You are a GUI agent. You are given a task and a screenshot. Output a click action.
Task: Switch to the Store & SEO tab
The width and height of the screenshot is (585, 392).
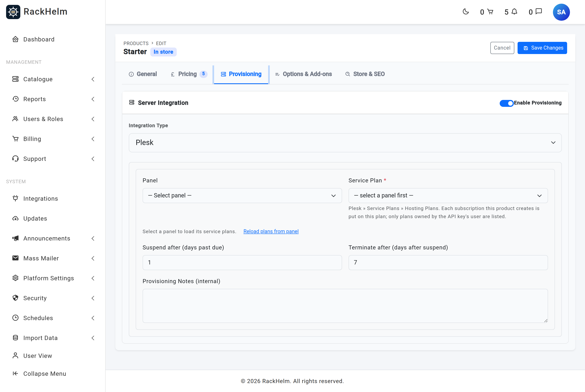(x=365, y=74)
